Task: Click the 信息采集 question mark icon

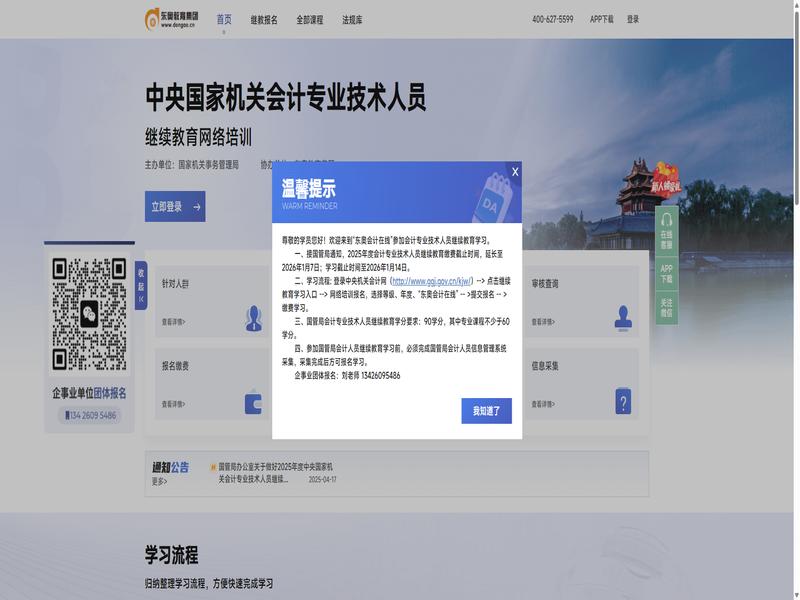Action: coord(623,401)
